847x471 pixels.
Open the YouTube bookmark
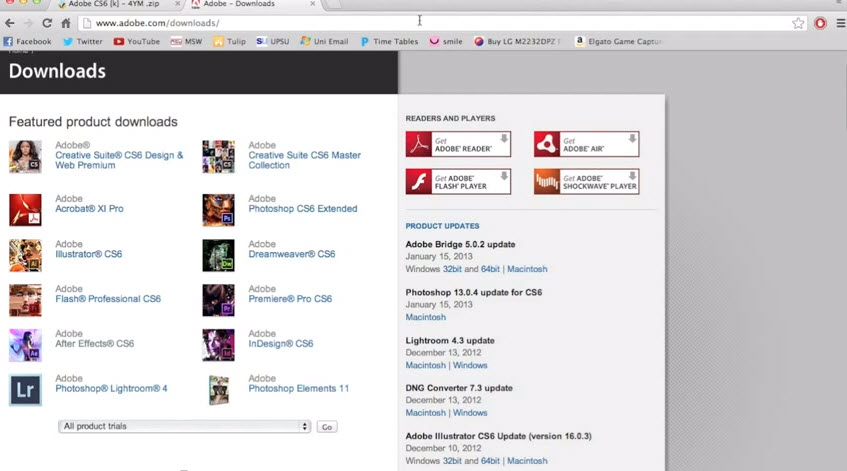click(x=137, y=42)
